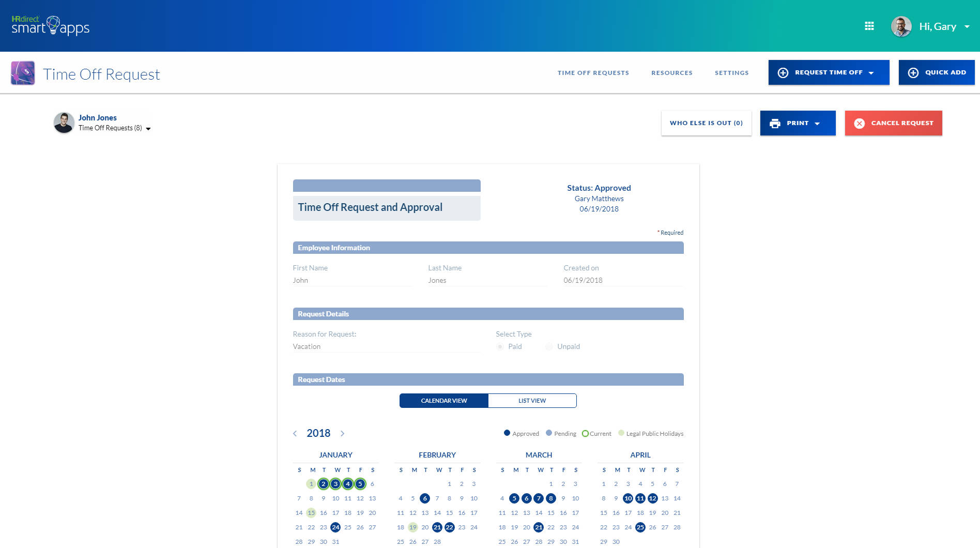Open the Settings navigation link
This screenshot has height=548, width=980.
pos(731,72)
